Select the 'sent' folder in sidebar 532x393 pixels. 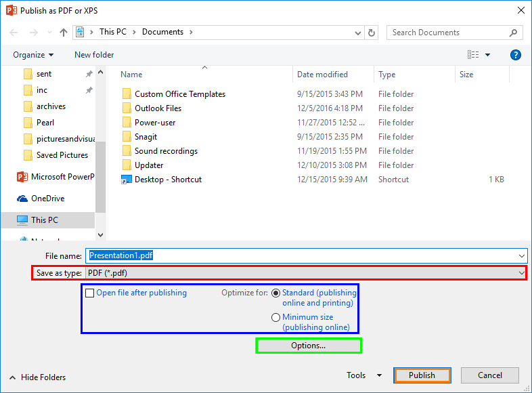tap(44, 74)
